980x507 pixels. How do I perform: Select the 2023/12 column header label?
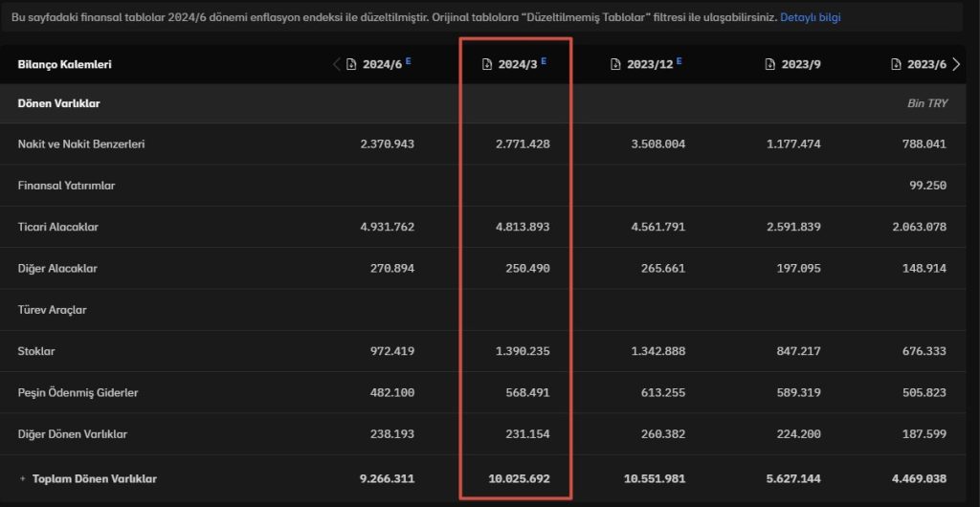click(651, 65)
